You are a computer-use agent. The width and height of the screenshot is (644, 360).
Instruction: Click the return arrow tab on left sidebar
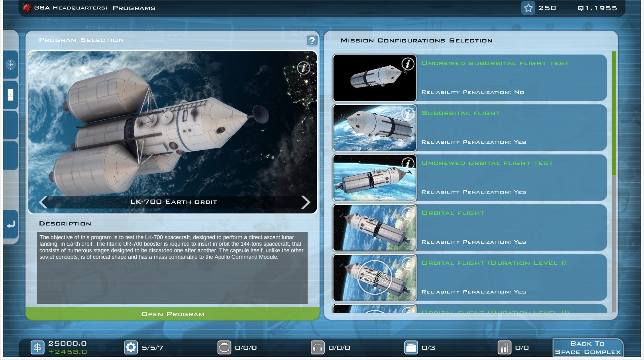[x=11, y=225]
